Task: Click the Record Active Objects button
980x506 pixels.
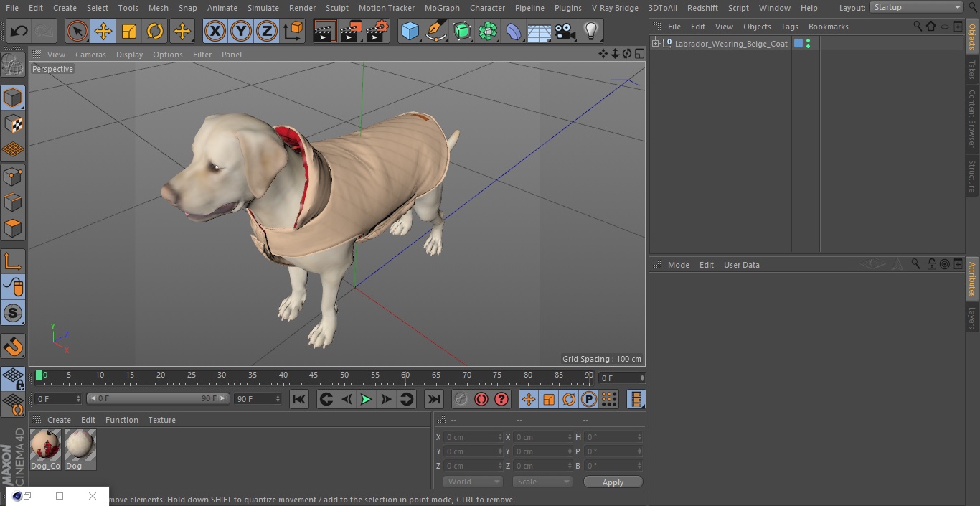Action: click(461, 399)
